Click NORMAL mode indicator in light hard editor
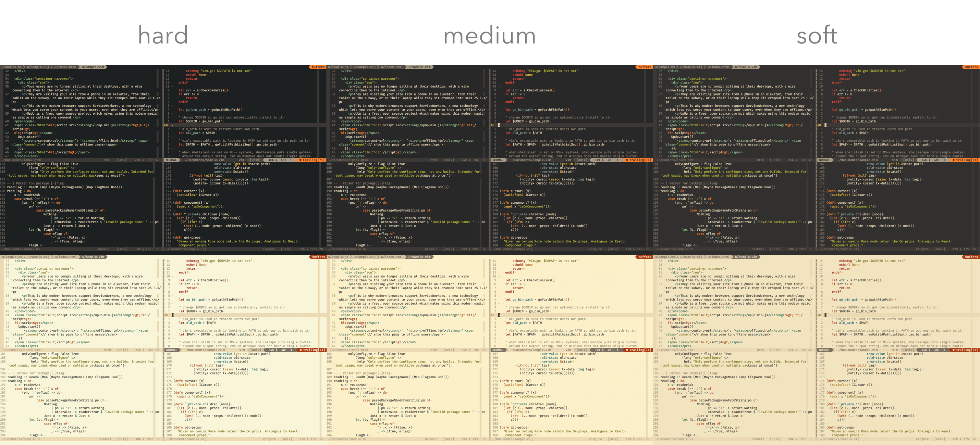 (x=172, y=350)
